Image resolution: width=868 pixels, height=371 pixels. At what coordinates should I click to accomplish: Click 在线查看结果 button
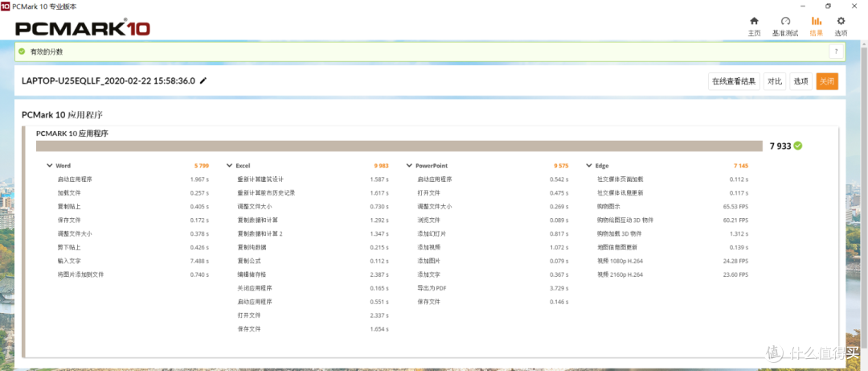tap(734, 81)
